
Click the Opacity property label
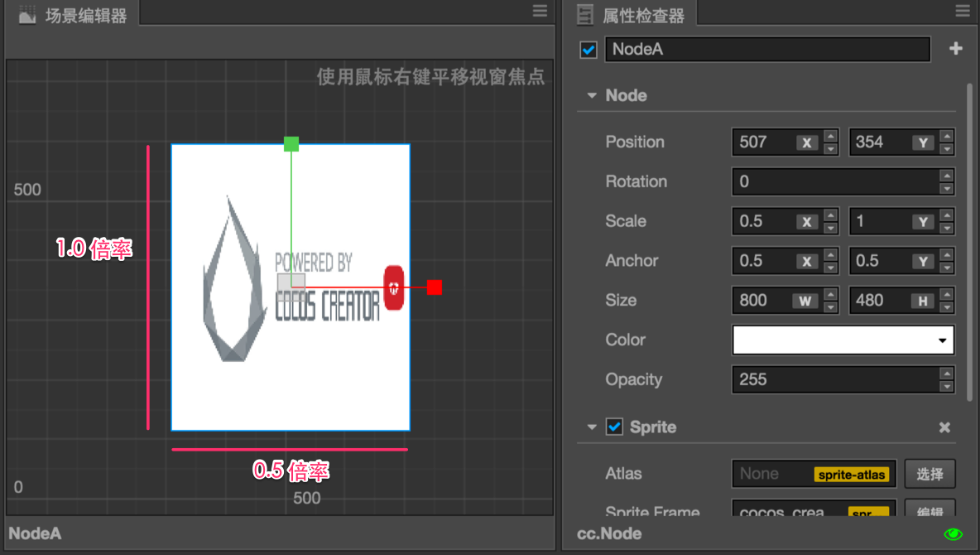[634, 380]
